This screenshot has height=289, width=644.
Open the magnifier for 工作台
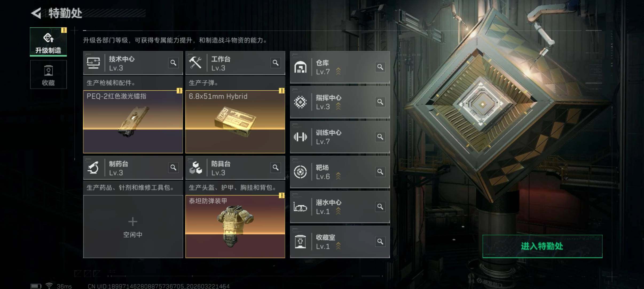point(276,63)
